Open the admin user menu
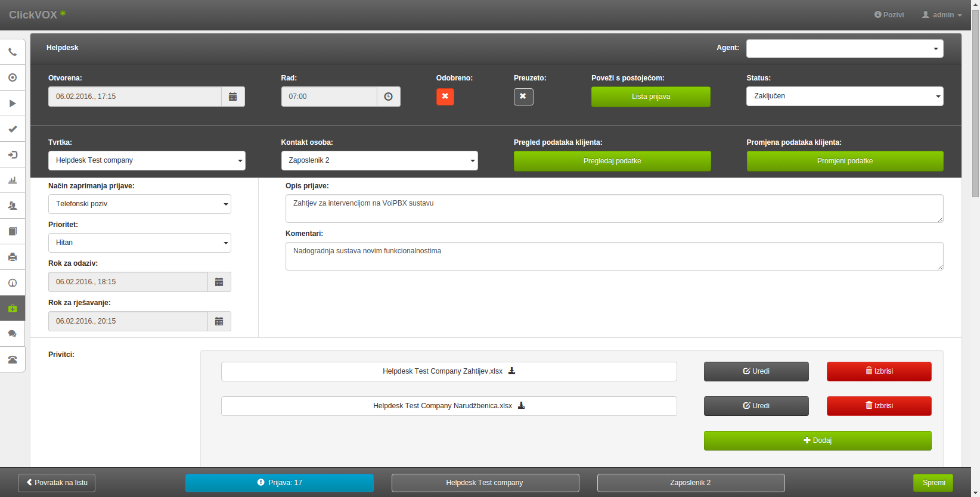The height and width of the screenshot is (497, 980). click(x=942, y=15)
